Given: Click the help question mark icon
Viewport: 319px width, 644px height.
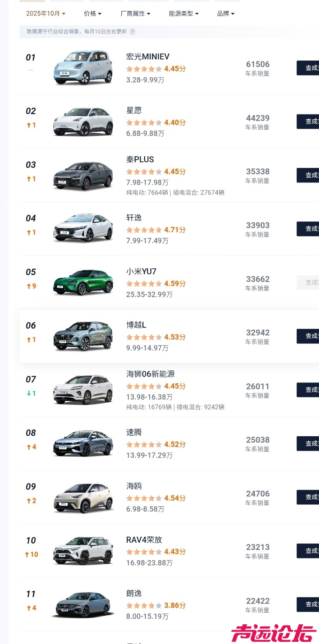Looking at the screenshot, I should point(132,32).
